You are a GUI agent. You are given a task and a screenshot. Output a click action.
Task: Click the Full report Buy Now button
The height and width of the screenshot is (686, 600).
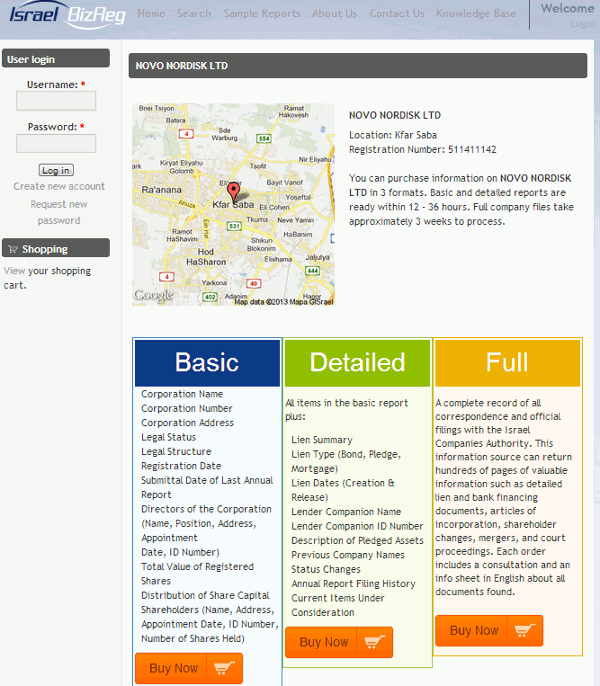[x=489, y=630]
